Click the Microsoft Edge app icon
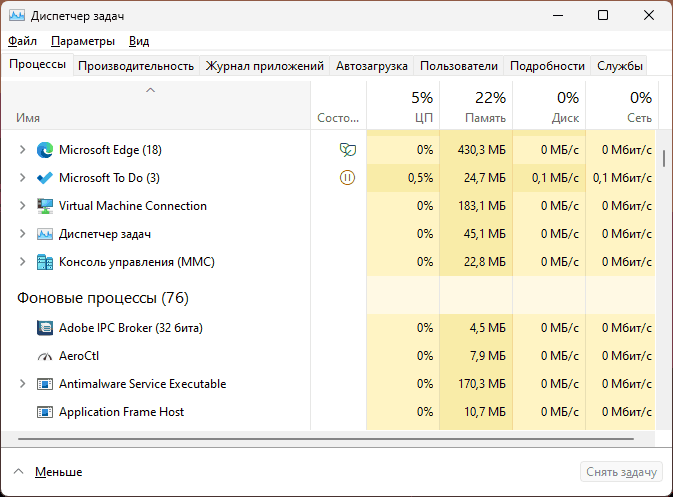This screenshot has width=673, height=497. click(45, 150)
